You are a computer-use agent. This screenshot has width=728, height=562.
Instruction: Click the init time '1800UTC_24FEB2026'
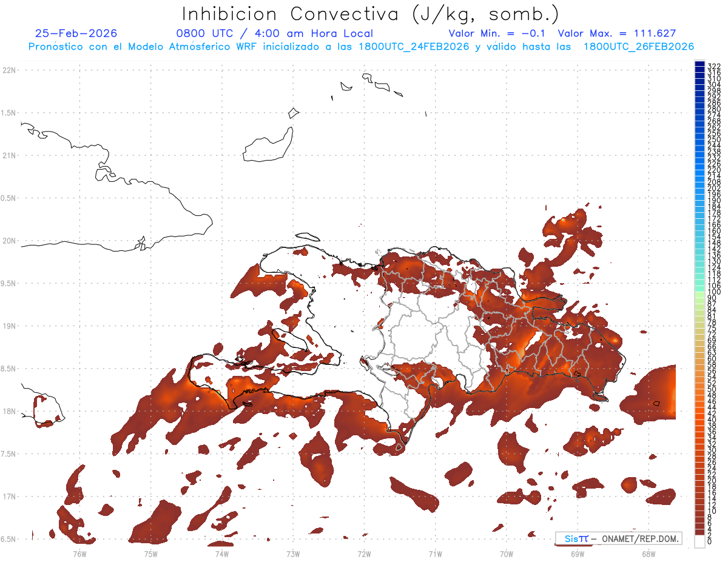414,47
